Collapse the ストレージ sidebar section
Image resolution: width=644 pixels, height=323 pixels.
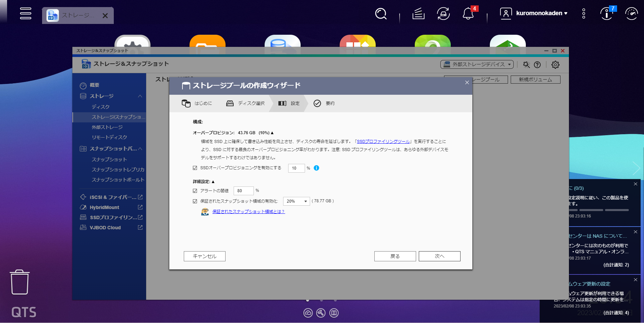pyautogui.click(x=140, y=96)
